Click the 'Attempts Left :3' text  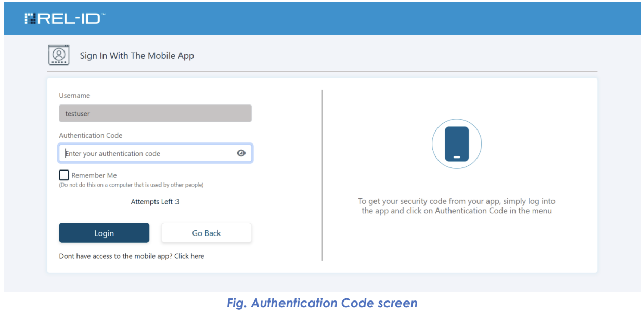pos(156,202)
